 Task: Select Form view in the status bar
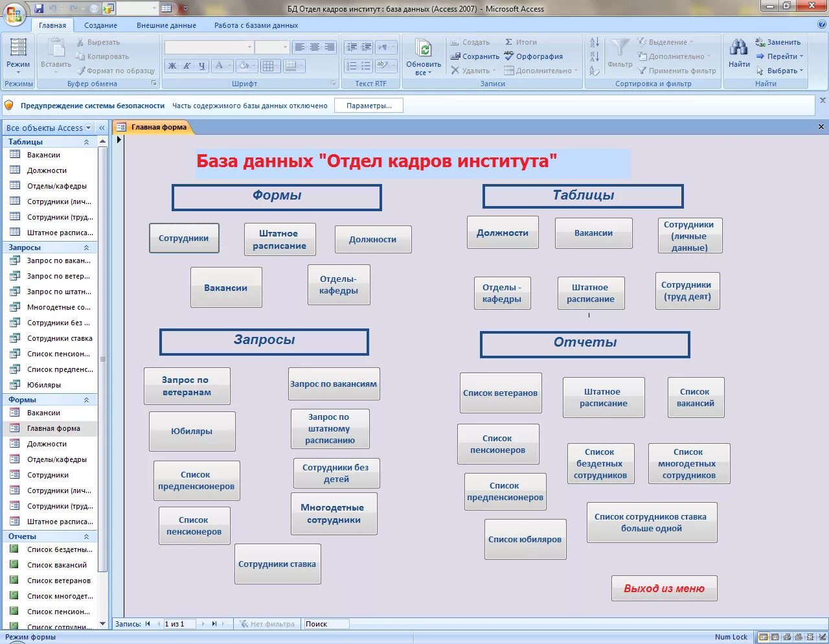764,638
